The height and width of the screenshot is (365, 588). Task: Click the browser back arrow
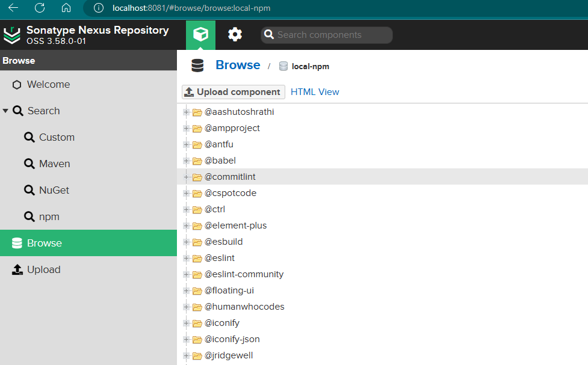tap(13, 8)
